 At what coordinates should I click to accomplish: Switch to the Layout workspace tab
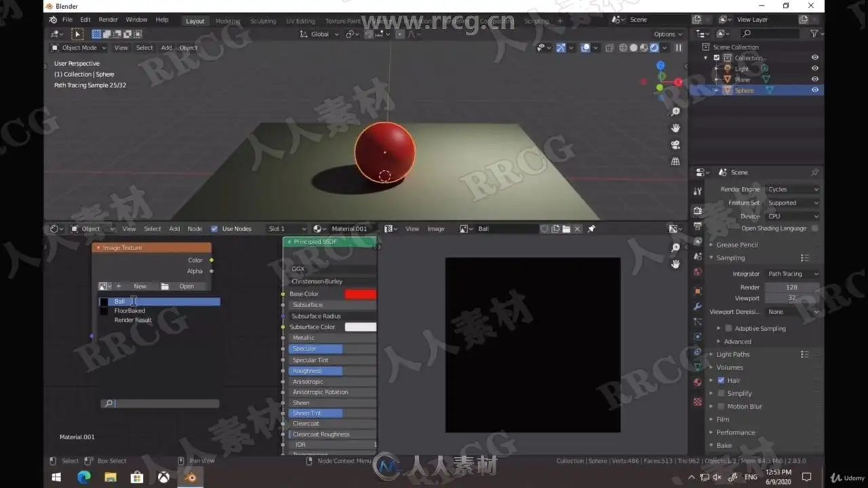point(195,21)
